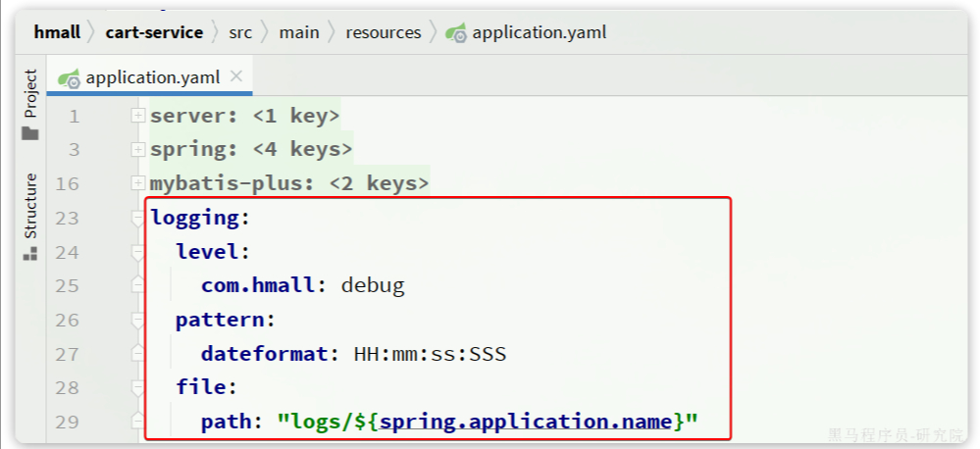Select the application.yaml editor tab
The height and width of the screenshot is (449, 980).
coord(149,76)
